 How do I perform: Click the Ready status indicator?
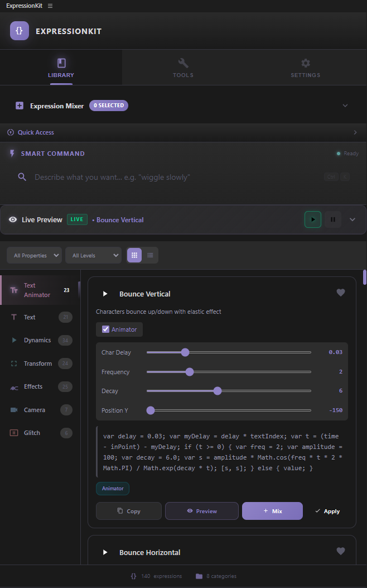(x=347, y=154)
